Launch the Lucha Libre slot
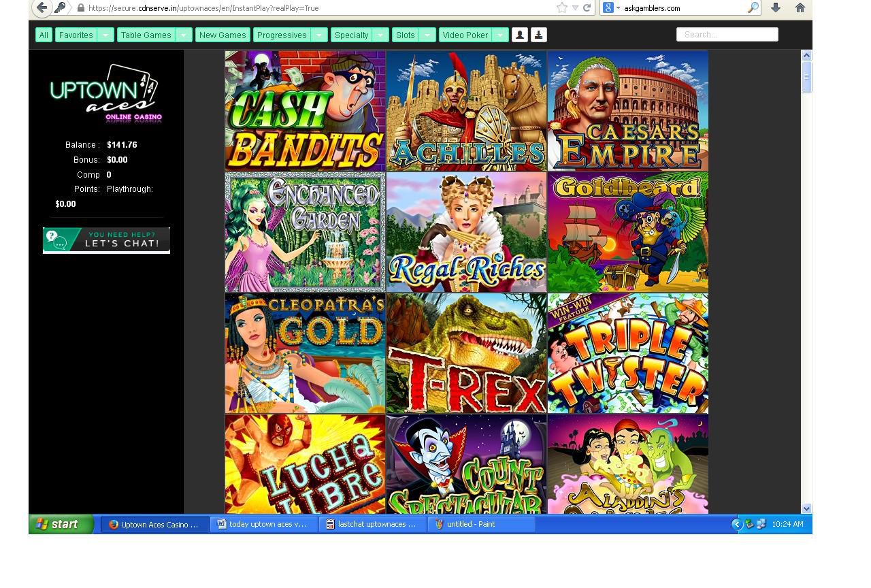 [x=305, y=464]
